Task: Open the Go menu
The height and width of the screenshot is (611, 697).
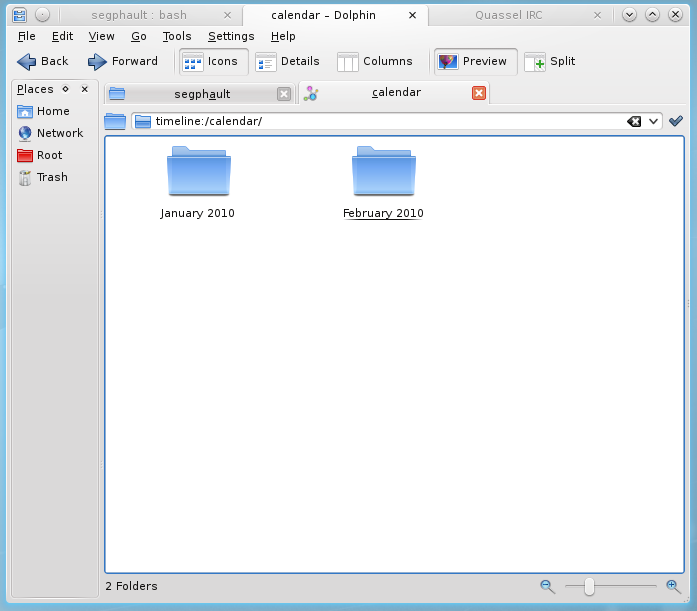Action: tap(139, 36)
